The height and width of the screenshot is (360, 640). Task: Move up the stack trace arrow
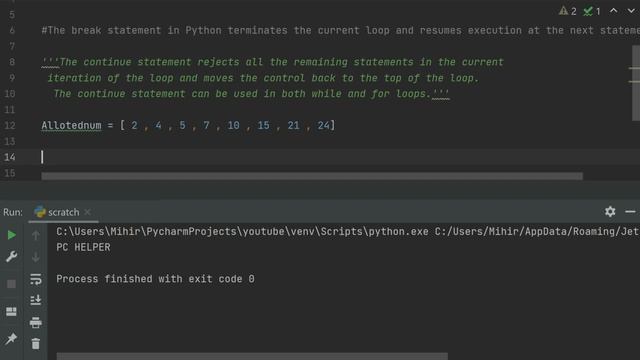(x=36, y=236)
